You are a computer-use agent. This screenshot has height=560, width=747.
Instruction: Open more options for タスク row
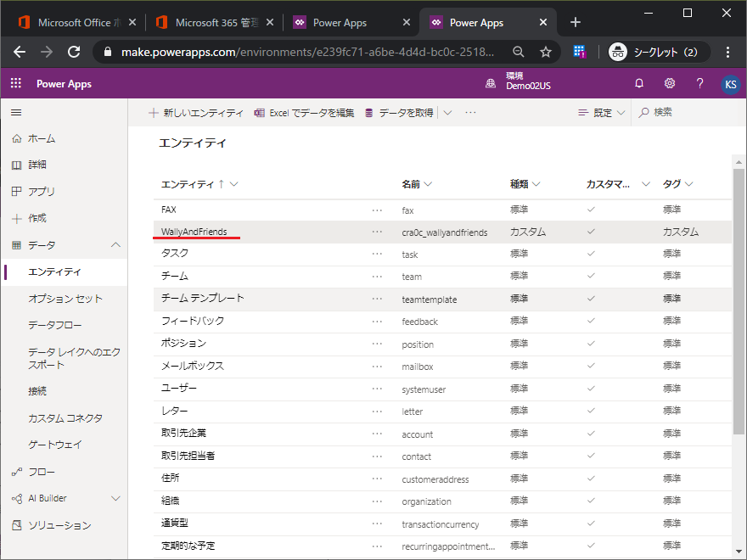[x=377, y=255]
